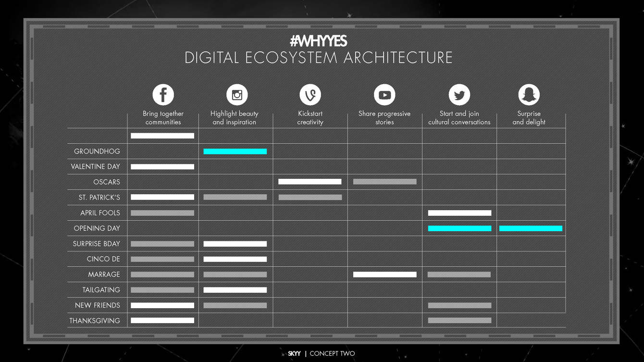Screen dimensions: 644x362
Task: Select the GROUNDHOG row label
Action: pos(97,151)
